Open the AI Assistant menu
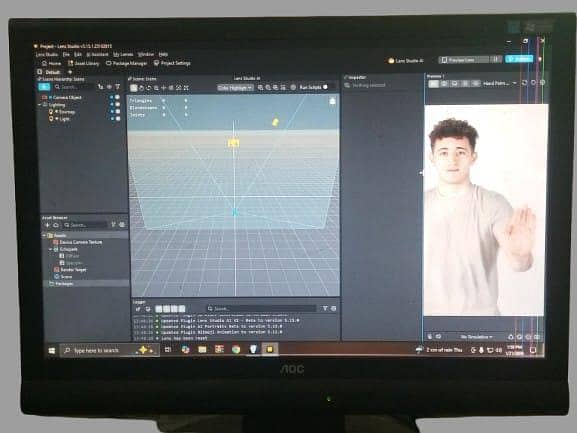 tap(97, 54)
